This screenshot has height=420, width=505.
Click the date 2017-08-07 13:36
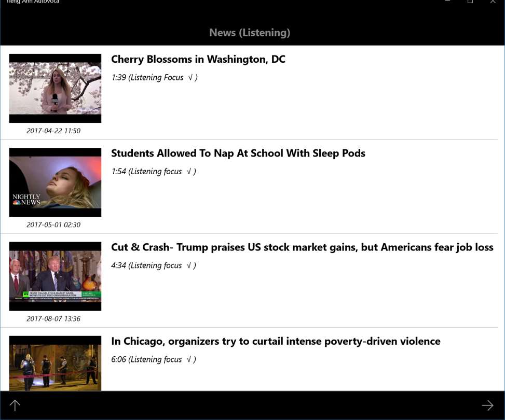pos(53,318)
